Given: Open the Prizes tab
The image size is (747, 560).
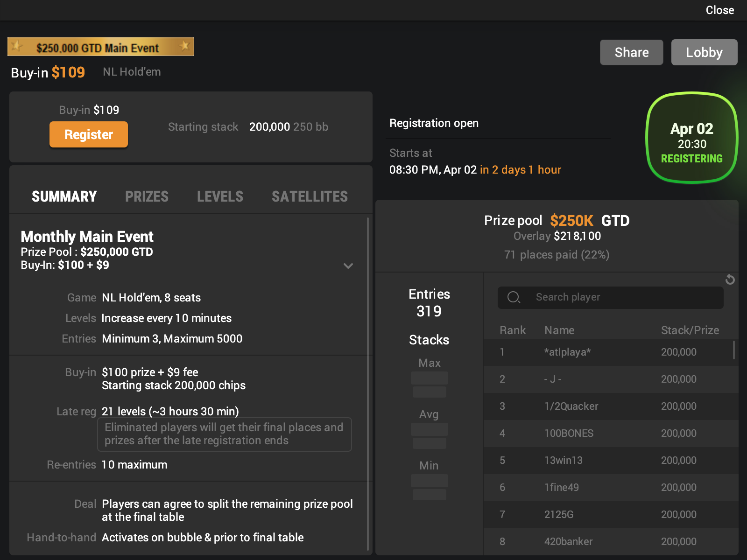Looking at the screenshot, I should 147,196.
